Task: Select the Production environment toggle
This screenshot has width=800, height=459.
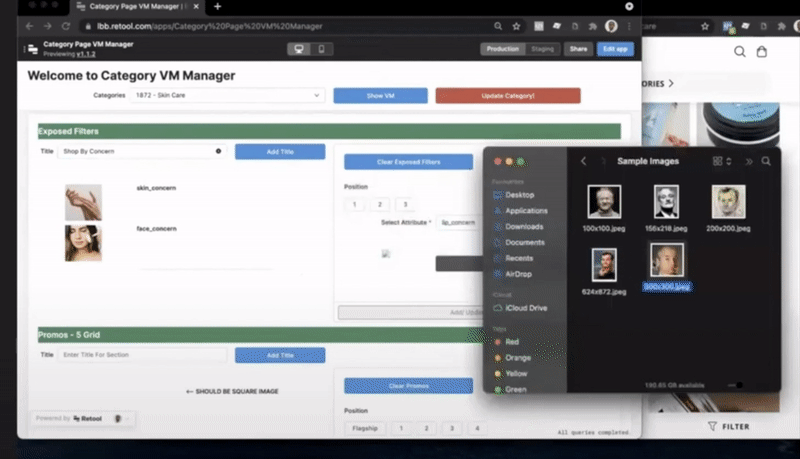Action: coord(501,48)
